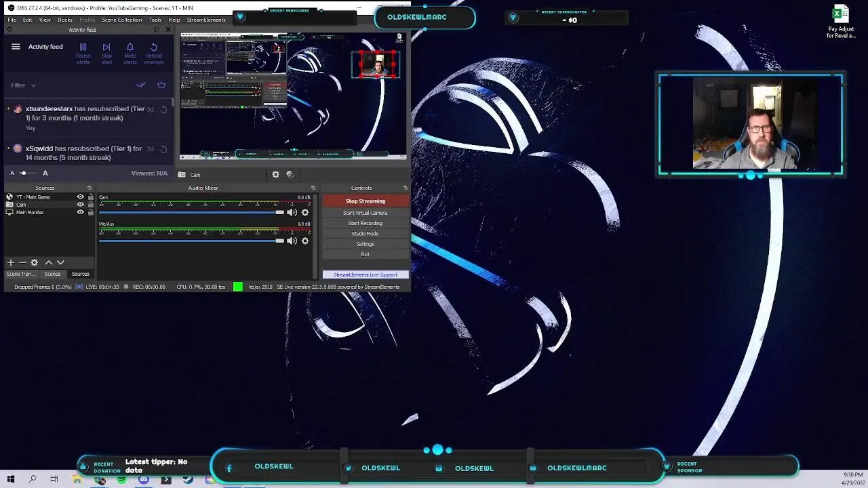Open Settings from the Controls dock

pos(366,244)
